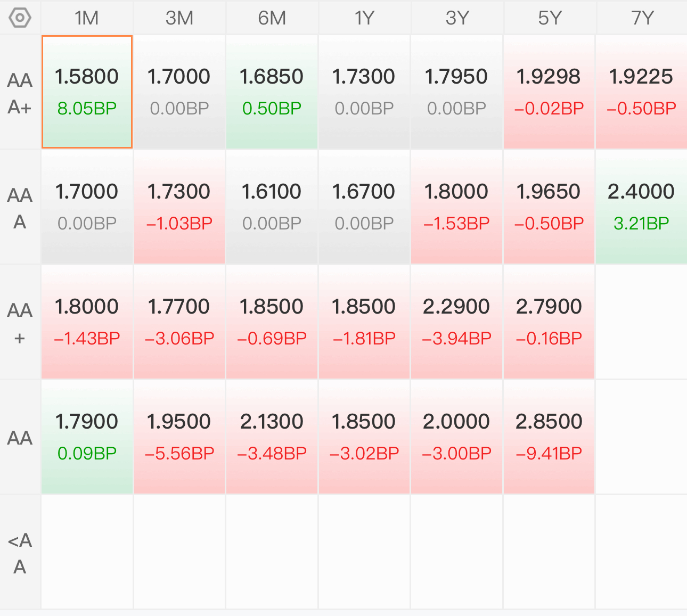Click the AA+ 3Y yield 2.2900

[456, 307]
